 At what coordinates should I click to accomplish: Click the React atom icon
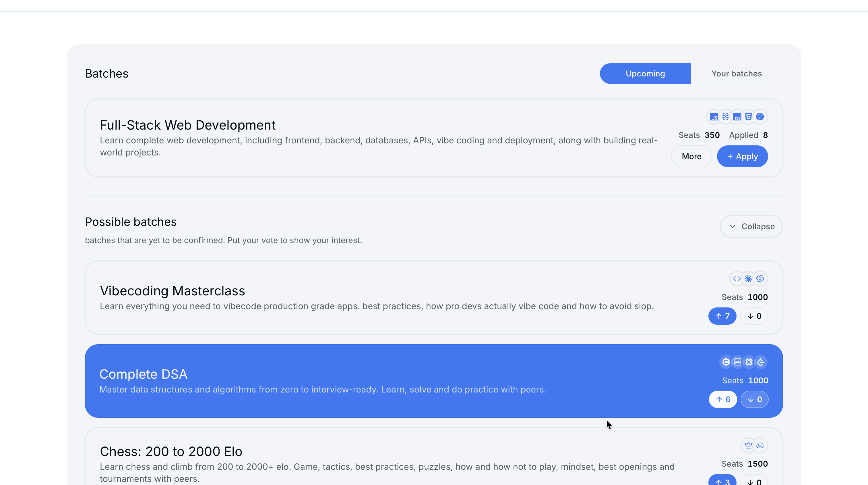point(725,117)
